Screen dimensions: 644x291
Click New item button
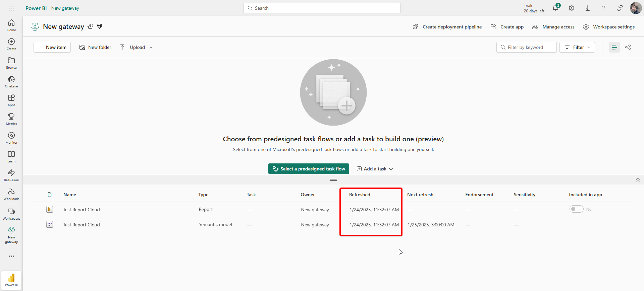52,47
